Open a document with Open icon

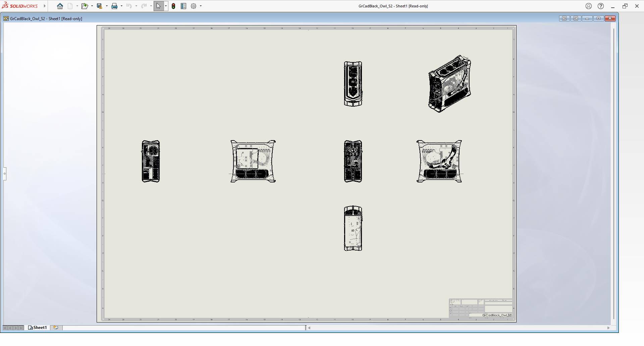tap(85, 6)
